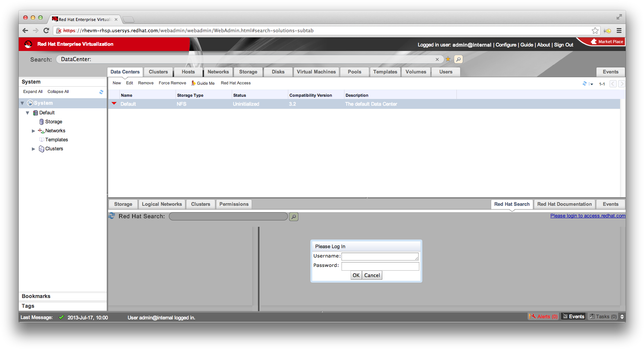
Task: Bookmark the page with the address bar star
Action: point(595,31)
